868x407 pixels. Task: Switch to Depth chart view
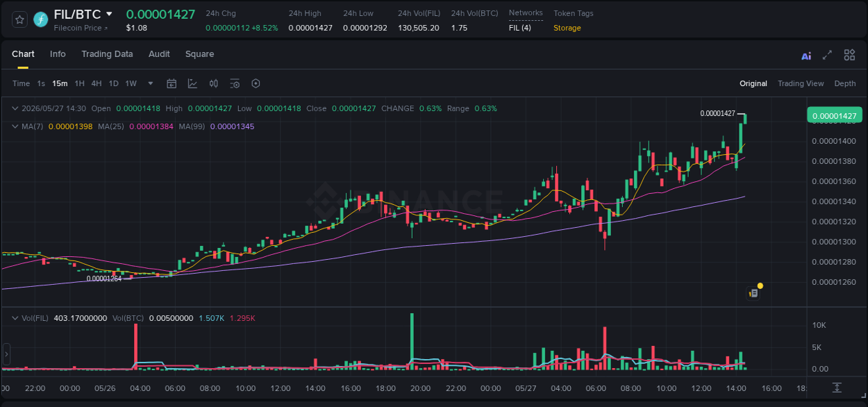pos(845,83)
